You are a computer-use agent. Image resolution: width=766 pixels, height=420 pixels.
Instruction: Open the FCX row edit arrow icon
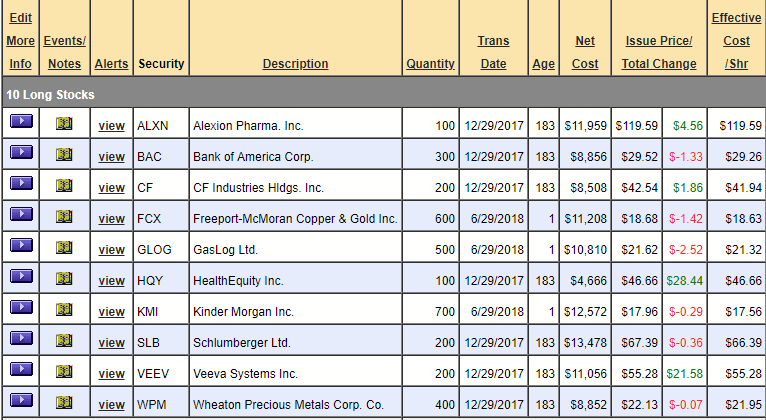pos(21,214)
